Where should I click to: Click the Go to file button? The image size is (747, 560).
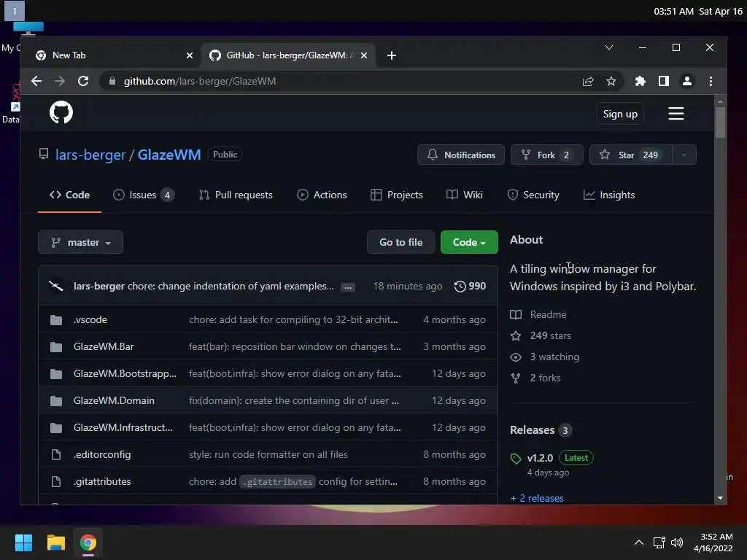(400, 242)
